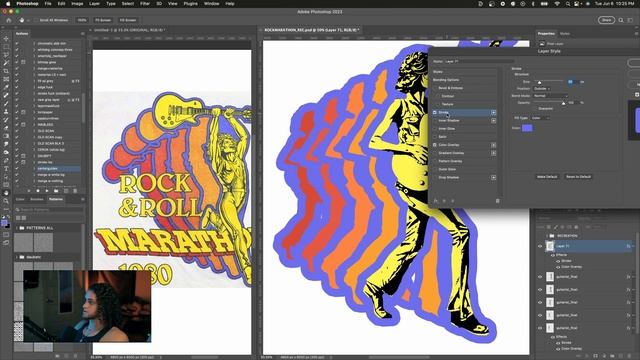Viewport: 640px width, 360px height.
Task: Open the Apple menu
Action: [7, 4]
